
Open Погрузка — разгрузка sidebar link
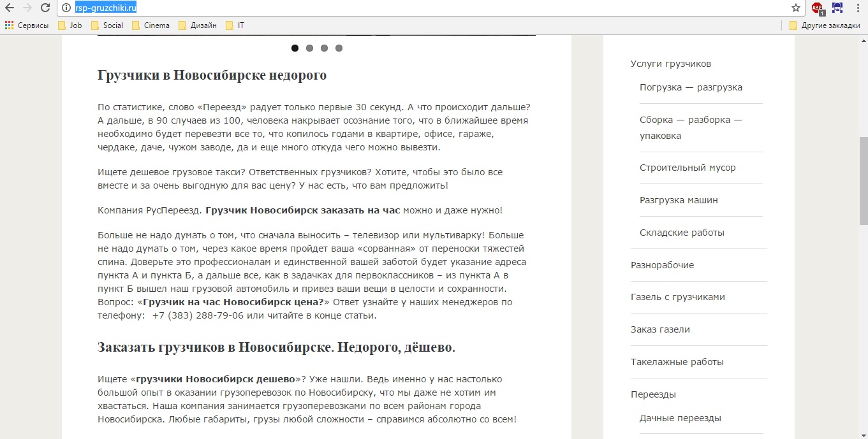point(691,87)
